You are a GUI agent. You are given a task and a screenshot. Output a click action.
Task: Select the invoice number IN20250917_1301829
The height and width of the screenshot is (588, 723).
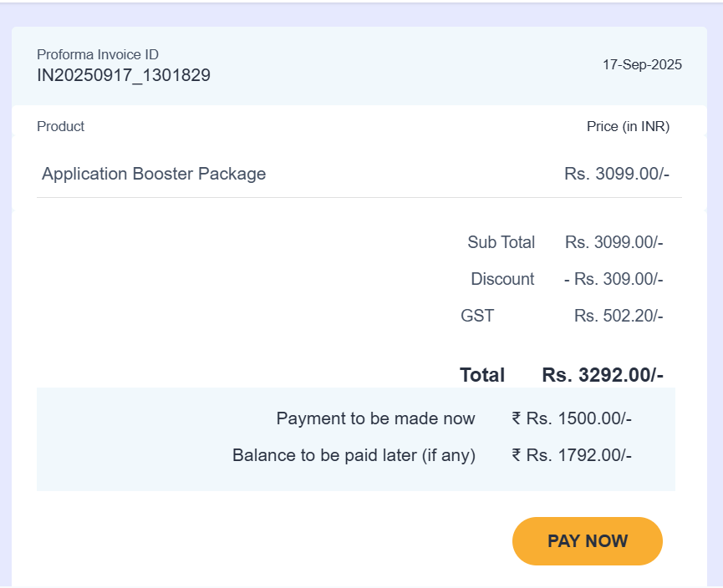pos(124,75)
